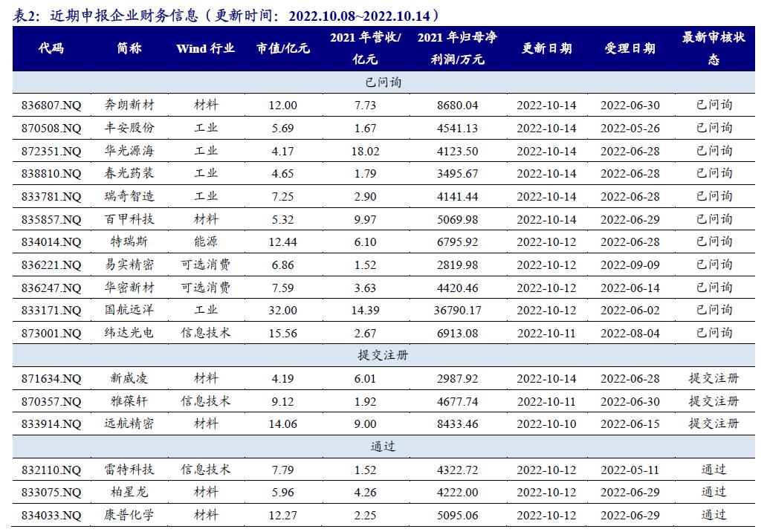Image resolution: width=767 pixels, height=532 pixels.
Task: Select revenue value 18.02
Action: pyautogui.click(x=366, y=151)
